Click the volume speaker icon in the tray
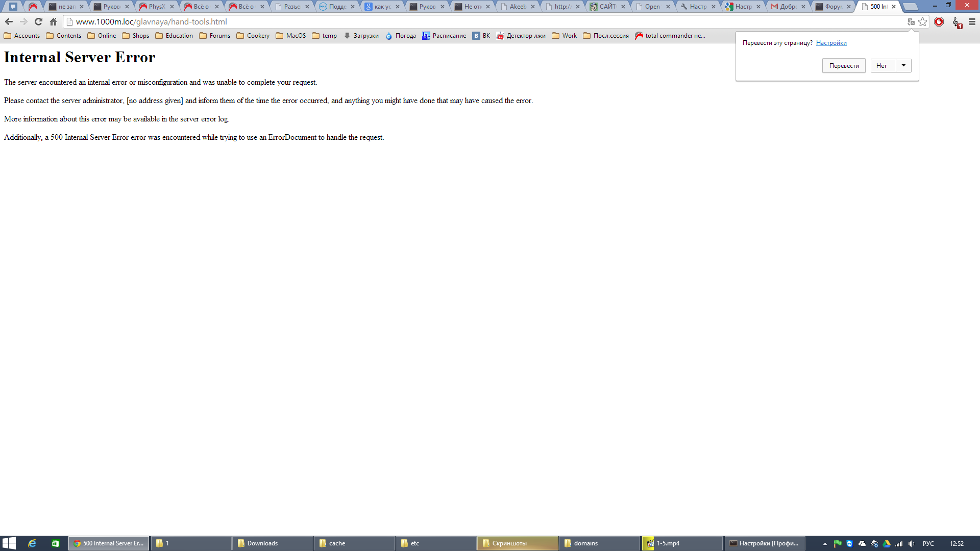This screenshot has height=551, width=980. pyautogui.click(x=911, y=544)
